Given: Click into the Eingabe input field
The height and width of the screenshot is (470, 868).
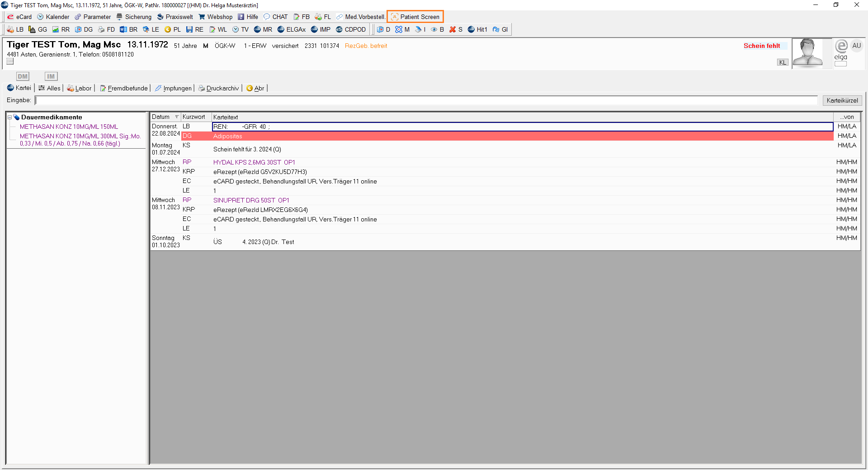Looking at the screenshot, I should (x=426, y=100).
